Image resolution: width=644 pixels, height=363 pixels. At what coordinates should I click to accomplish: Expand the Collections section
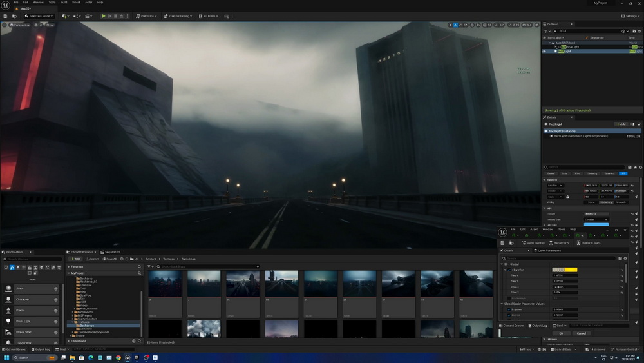tap(69, 341)
